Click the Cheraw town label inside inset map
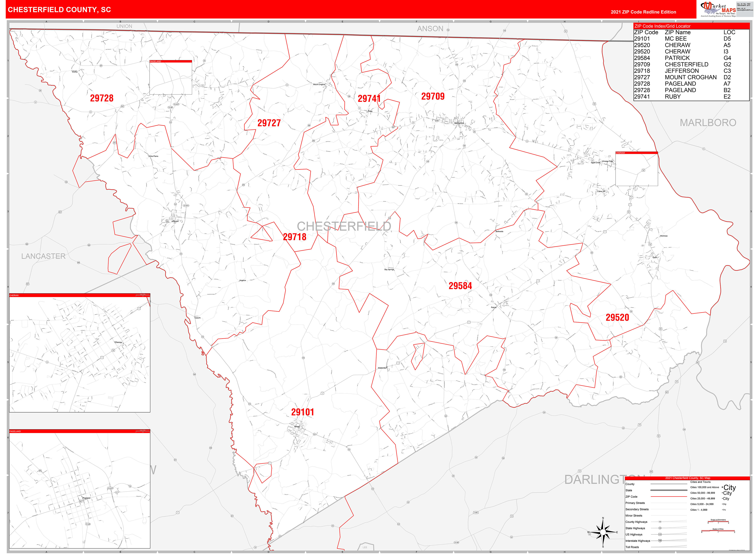The image size is (756, 554). [x=118, y=342]
